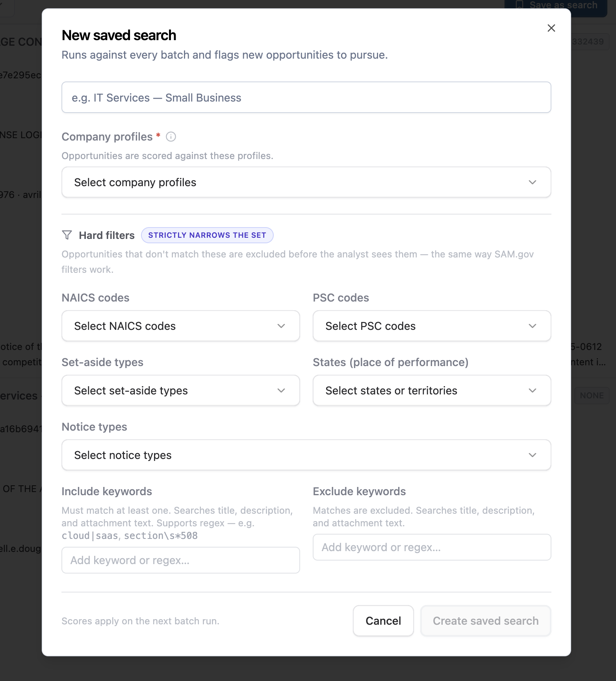Screen dimensions: 616x681
Task: Click the chevron in the PSC codes dropdown
Action: click(x=533, y=326)
